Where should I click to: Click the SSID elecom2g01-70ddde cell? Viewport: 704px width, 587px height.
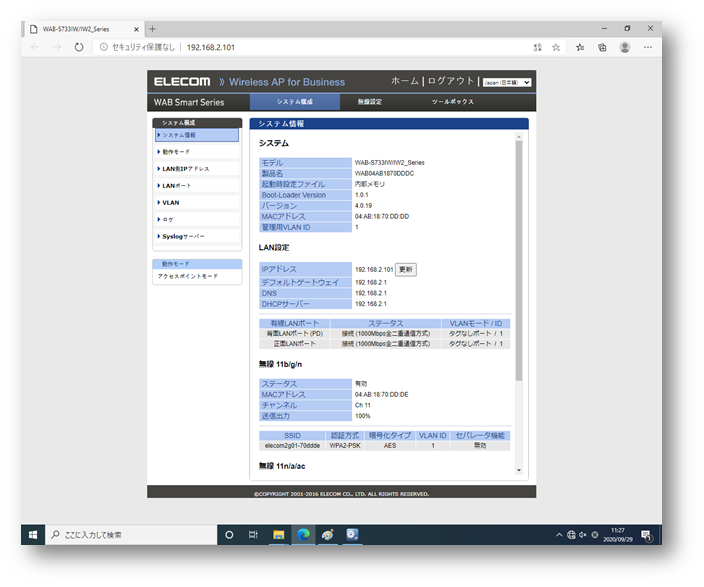[x=292, y=446]
